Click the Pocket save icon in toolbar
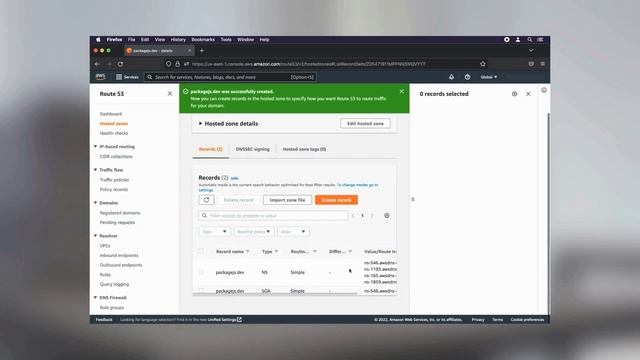 coord(531,64)
